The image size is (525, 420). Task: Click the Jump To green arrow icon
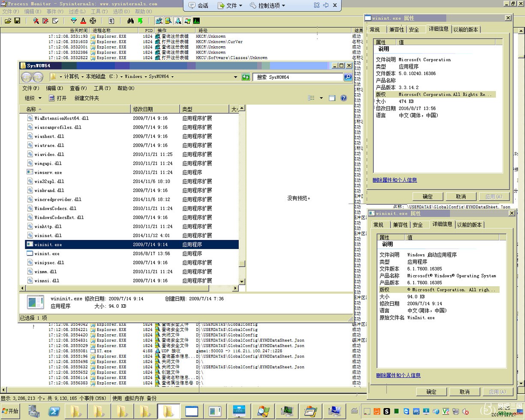point(140,21)
